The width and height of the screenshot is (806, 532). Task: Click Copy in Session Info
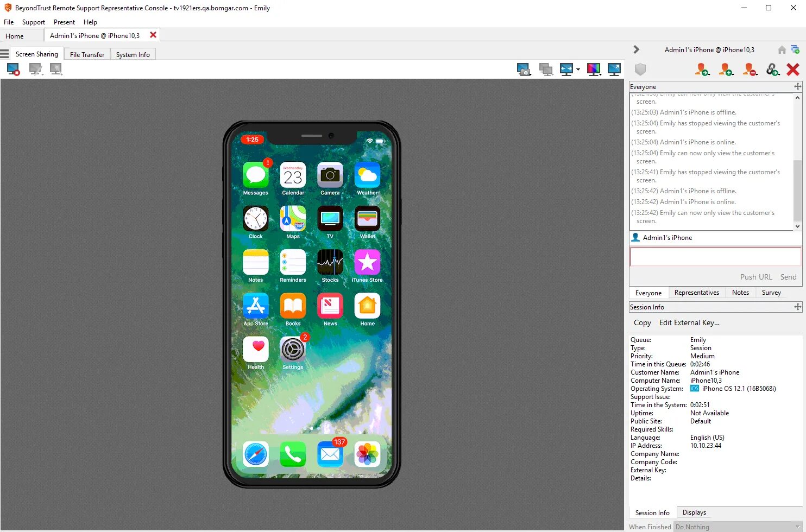point(643,322)
